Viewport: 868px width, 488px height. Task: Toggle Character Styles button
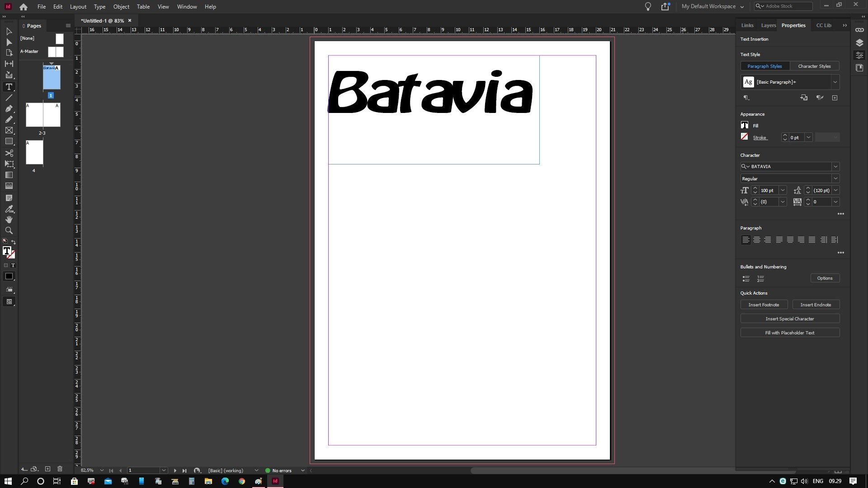coord(814,66)
